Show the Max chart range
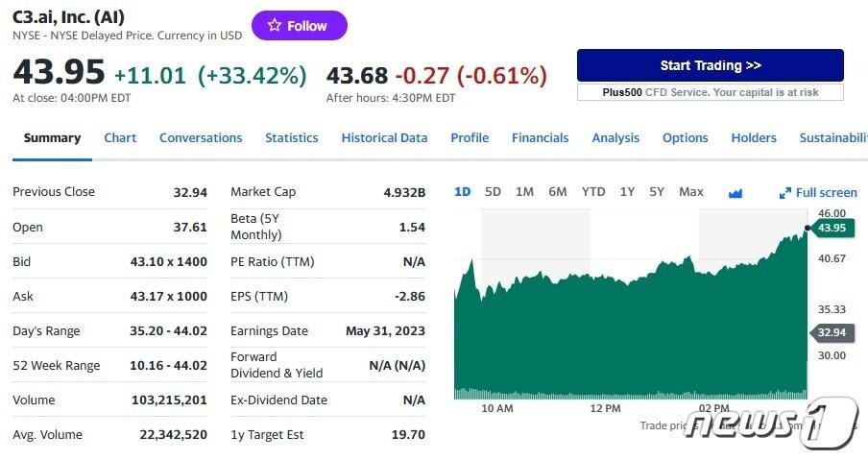The width and height of the screenshot is (868, 461). point(691,192)
